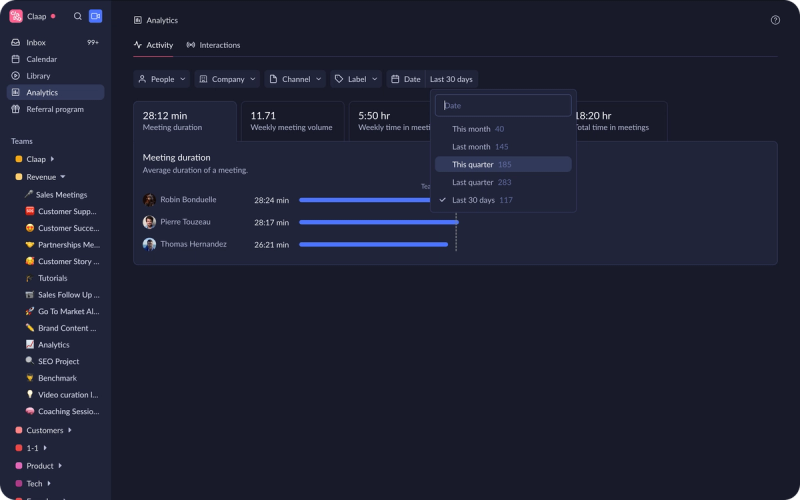Viewport: 800px width, 500px height.
Task: Click Pierre Touzeau's duration bar
Action: click(x=379, y=222)
